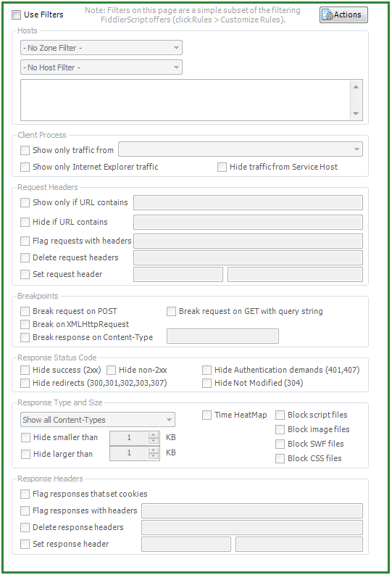
Task: Check Hide redirects (300,301,302,303,307)
Action: (25, 383)
